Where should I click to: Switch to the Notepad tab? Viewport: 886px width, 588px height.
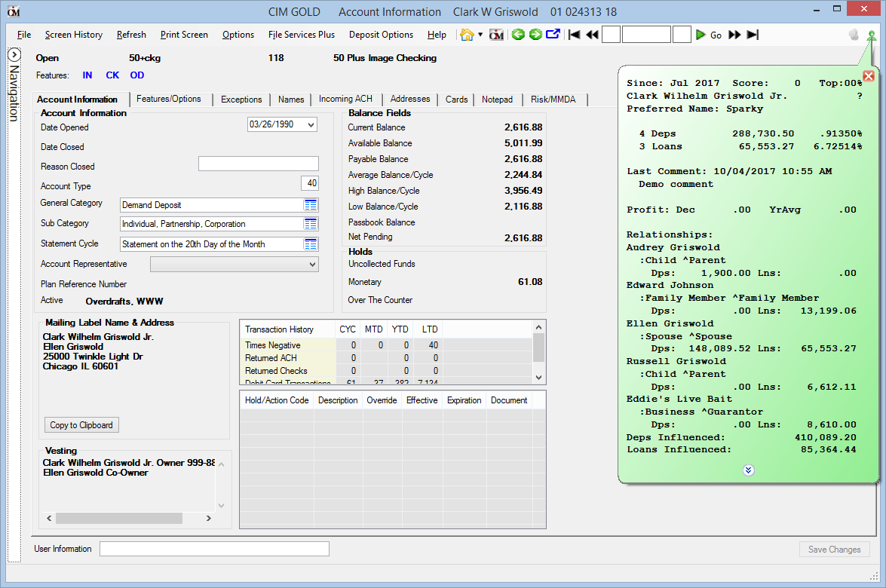coord(497,100)
